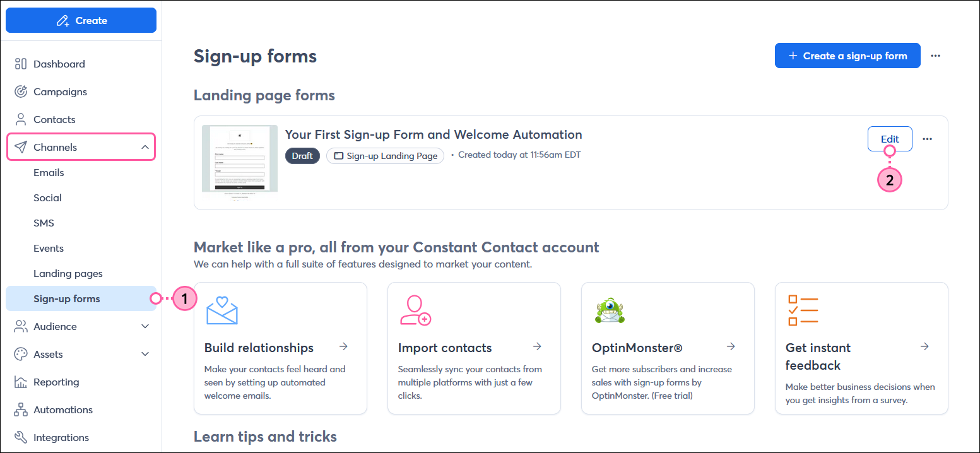Collapse the Channels menu chevron

click(x=145, y=146)
